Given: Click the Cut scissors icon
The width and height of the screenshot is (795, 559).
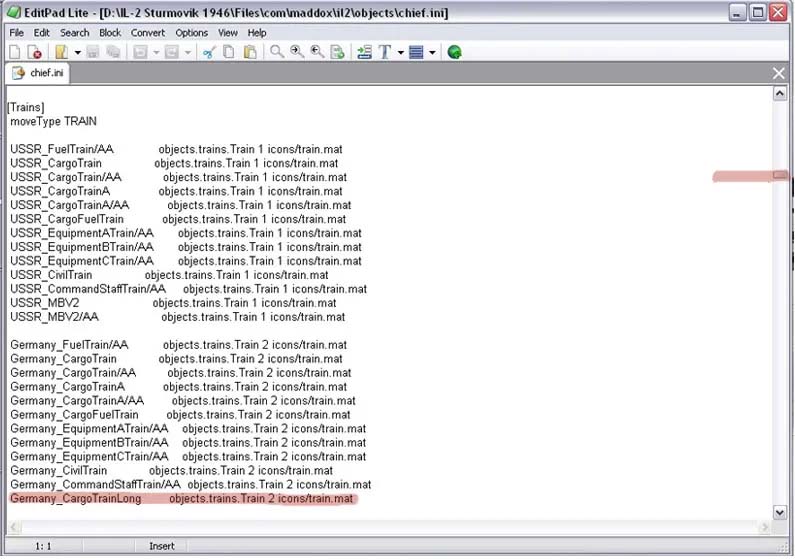Looking at the screenshot, I should click(209, 52).
